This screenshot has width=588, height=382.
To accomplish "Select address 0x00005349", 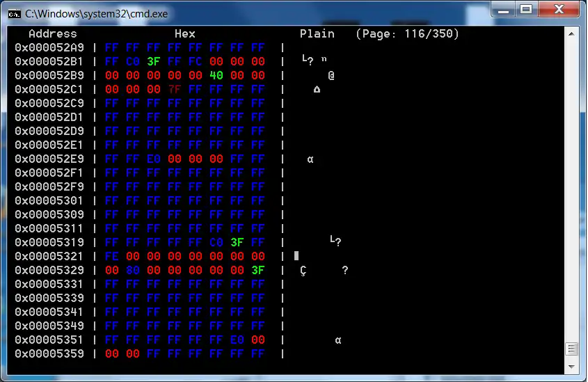I will (49, 326).
